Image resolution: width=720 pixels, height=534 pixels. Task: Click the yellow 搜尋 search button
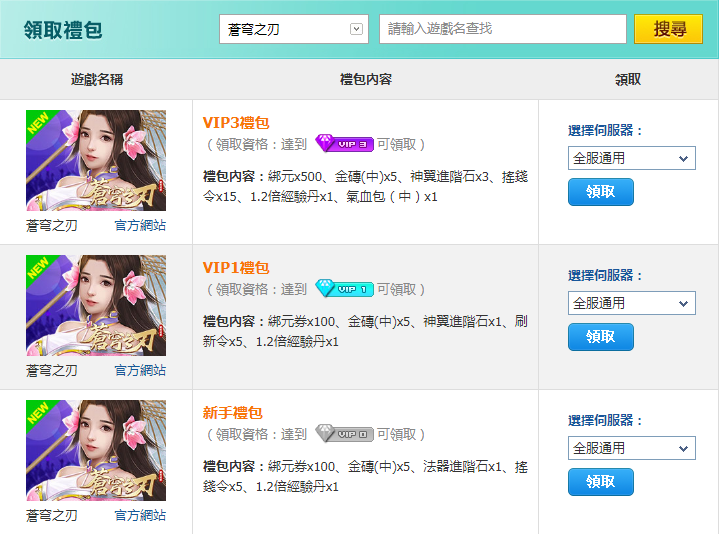pyautogui.click(x=669, y=29)
